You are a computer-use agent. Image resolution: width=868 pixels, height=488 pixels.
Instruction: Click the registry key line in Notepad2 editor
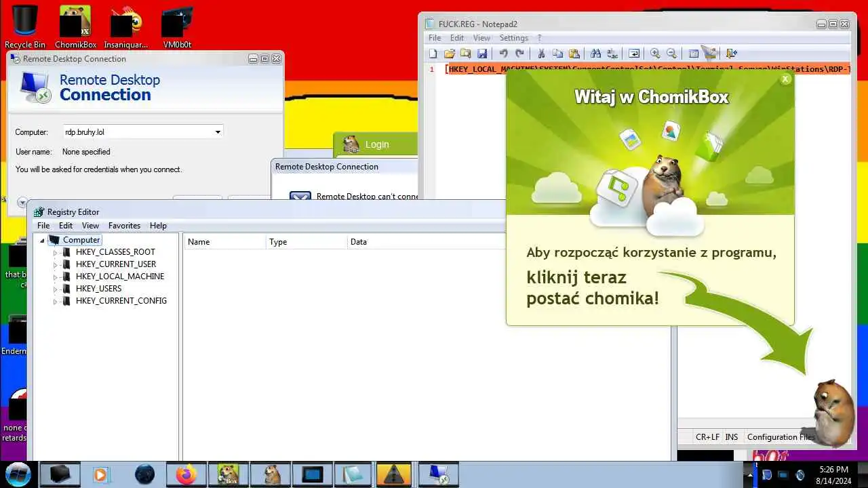pyautogui.click(x=648, y=69)
